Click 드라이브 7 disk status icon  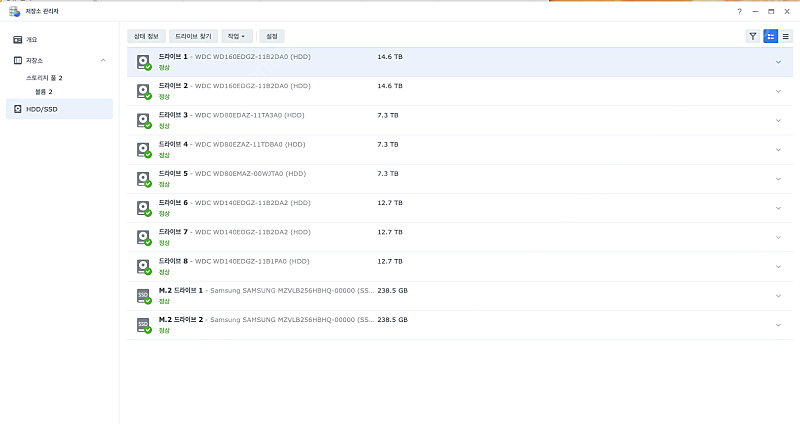[144, 237]
